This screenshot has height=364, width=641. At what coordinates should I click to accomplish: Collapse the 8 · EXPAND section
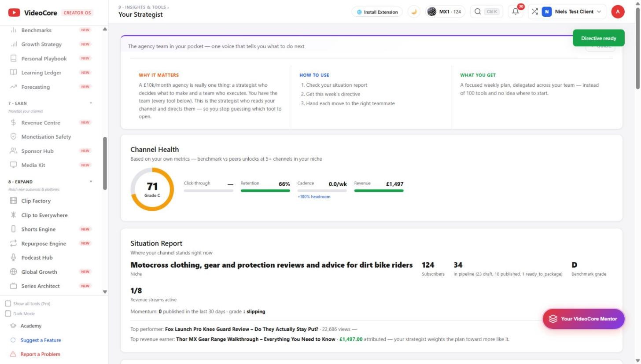tap(91, 182)
